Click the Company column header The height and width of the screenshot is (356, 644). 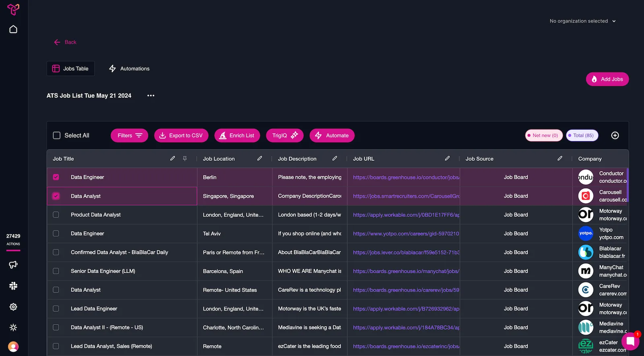coord(590,159)
